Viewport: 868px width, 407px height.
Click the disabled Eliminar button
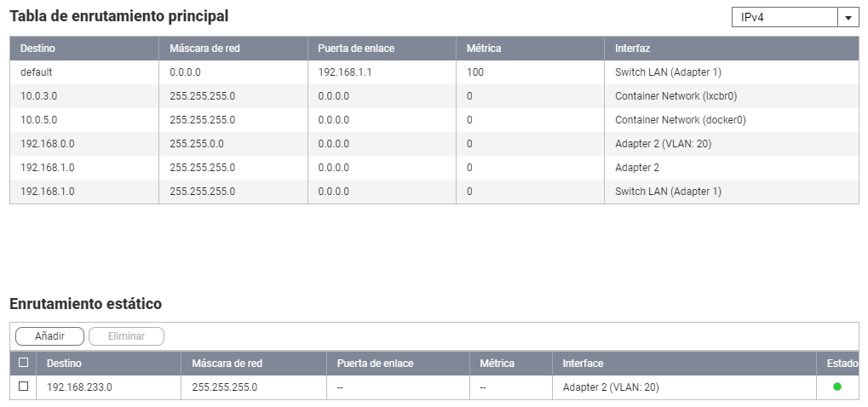click(126, 336)
